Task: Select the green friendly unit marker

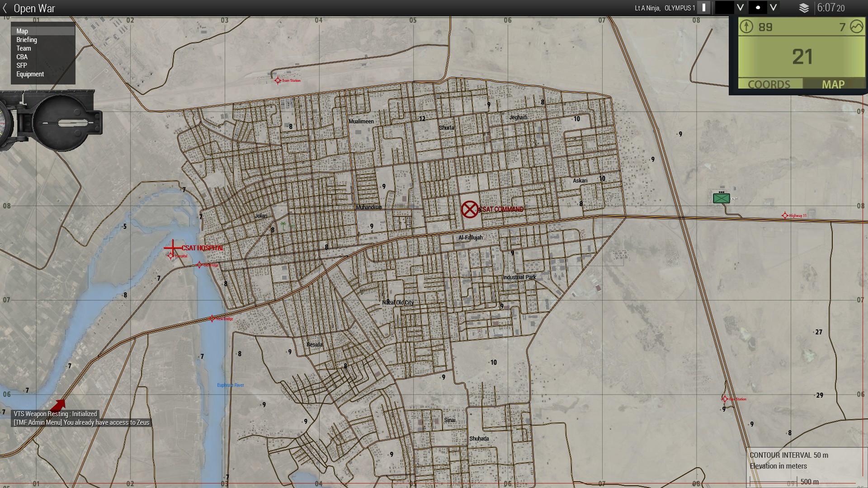Action: click(x=721, y=198)
